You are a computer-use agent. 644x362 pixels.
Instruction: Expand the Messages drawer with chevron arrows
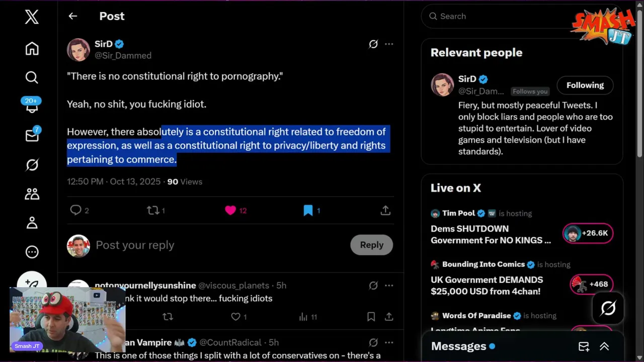point(604,346)
